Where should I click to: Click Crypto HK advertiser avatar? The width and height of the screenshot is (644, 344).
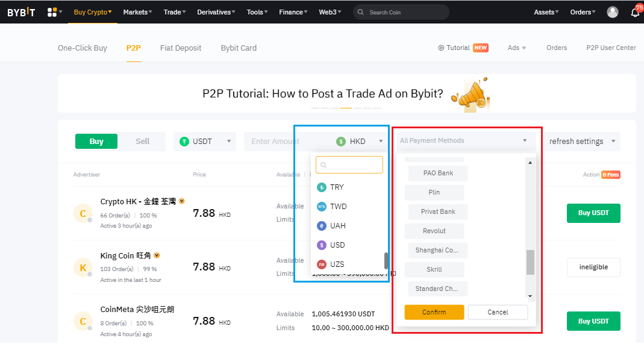(83, 213)
